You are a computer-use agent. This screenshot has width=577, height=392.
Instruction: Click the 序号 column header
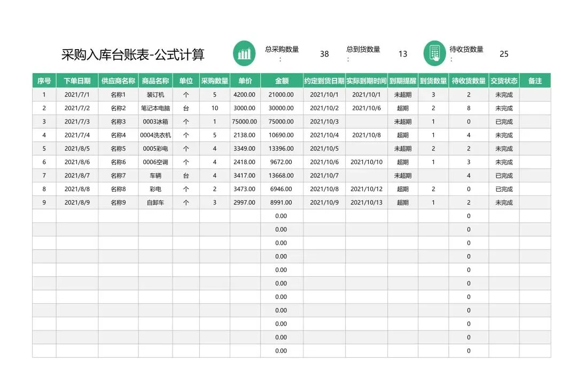coord(44,81)
